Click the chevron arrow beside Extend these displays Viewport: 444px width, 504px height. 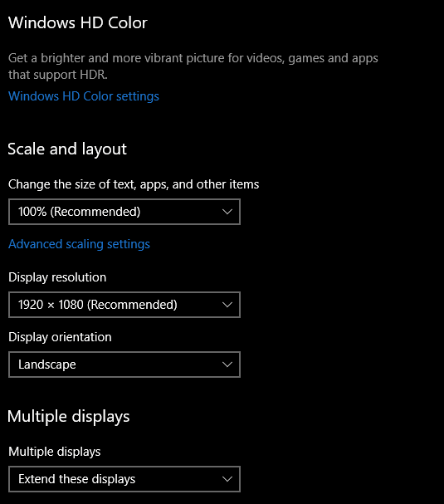point(227,479)
